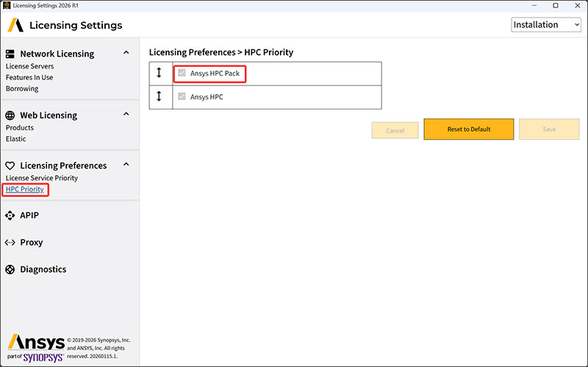Toggle the Ansys HPC checkbox
This screenshot has width=588, height=367.
click(x=182, y=97)
